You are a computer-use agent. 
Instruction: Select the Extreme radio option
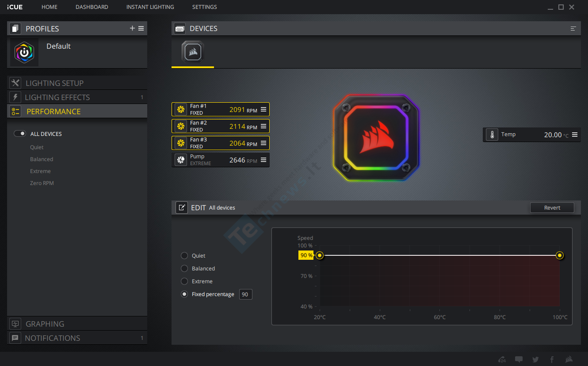[184, 281]
